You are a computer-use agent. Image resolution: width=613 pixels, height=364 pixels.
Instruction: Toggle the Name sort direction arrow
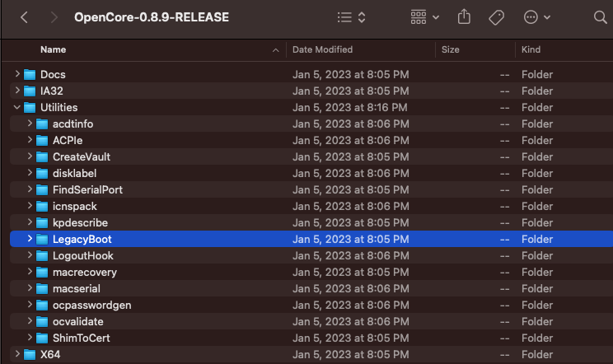pos(276,50)
